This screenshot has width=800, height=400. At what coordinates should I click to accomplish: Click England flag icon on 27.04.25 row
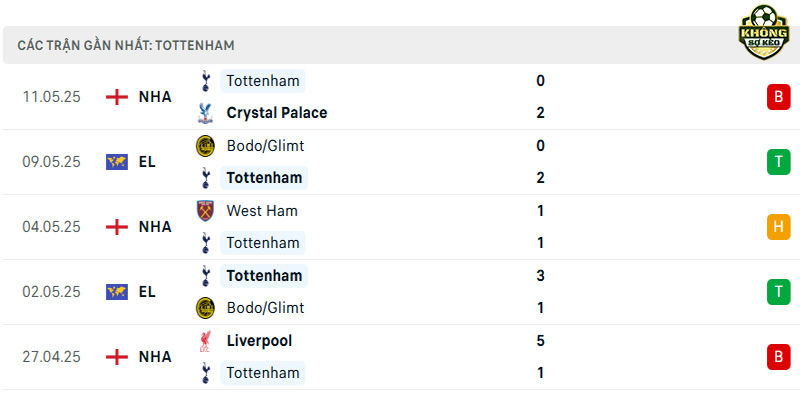[x=117, y=357]
